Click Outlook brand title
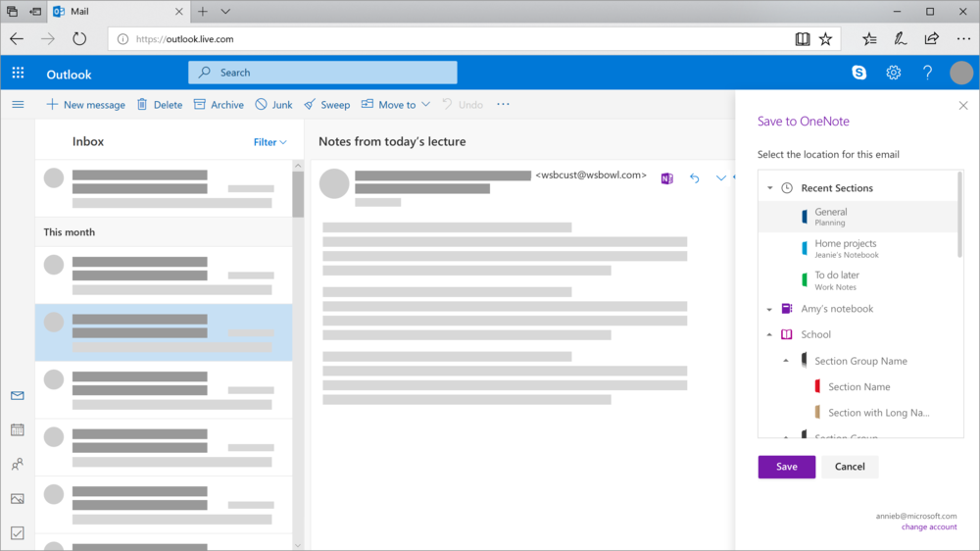 click(x=69, y=74)
